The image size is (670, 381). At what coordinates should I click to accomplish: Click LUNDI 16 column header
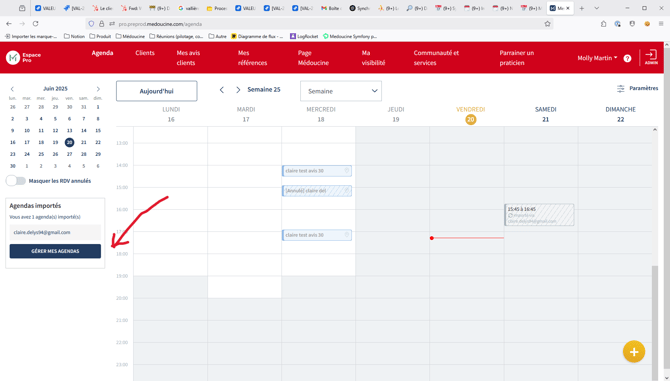(x=171, y=114)
